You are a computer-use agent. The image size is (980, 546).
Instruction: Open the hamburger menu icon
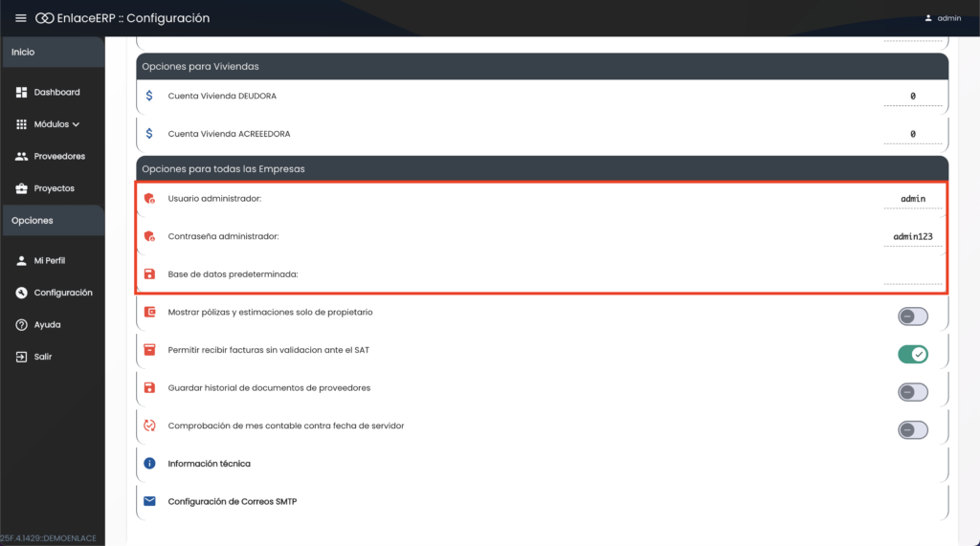tap(20, 18)
